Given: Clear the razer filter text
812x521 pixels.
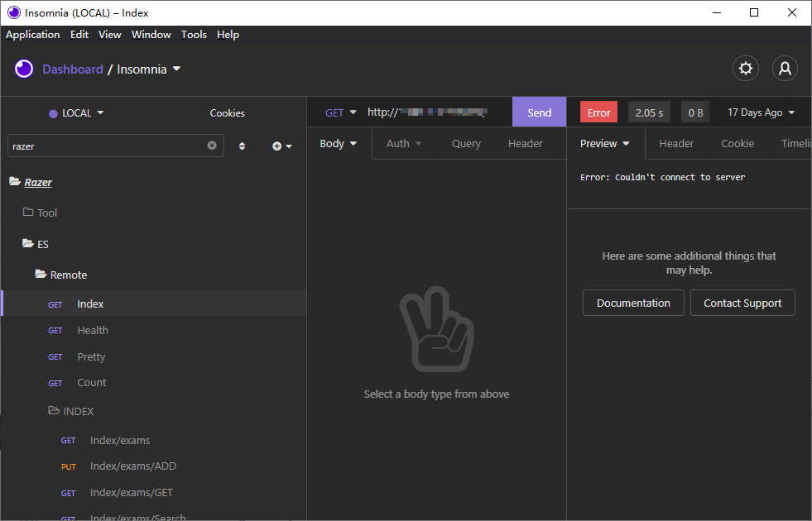Looking at the screenshot, I should 212,146.
